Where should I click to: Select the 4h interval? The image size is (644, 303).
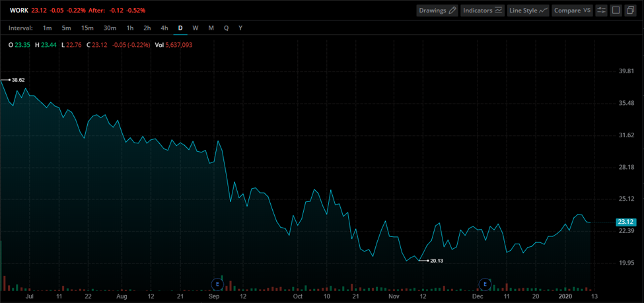point(164,28)
